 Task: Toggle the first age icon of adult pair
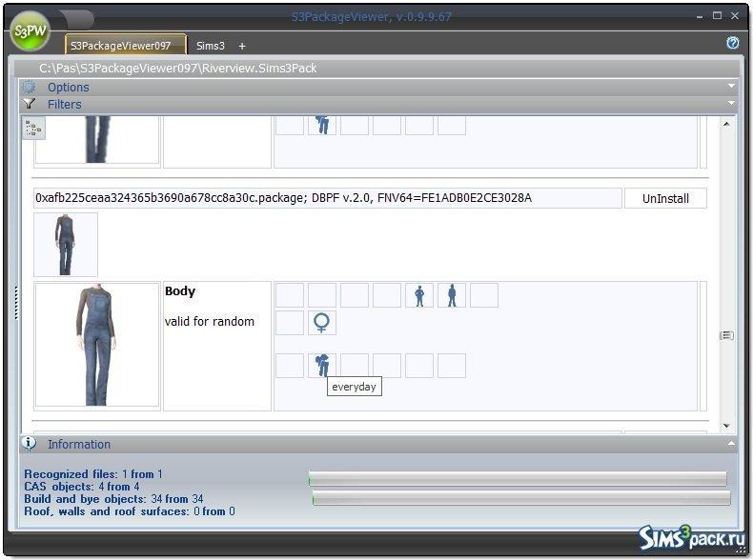pyautogui.click(x=418, y=295)
